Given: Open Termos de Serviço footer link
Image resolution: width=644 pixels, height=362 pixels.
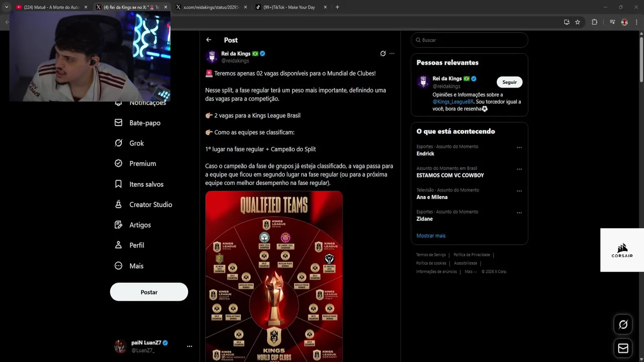Looking at the screenshot, I should coord(431,255).
